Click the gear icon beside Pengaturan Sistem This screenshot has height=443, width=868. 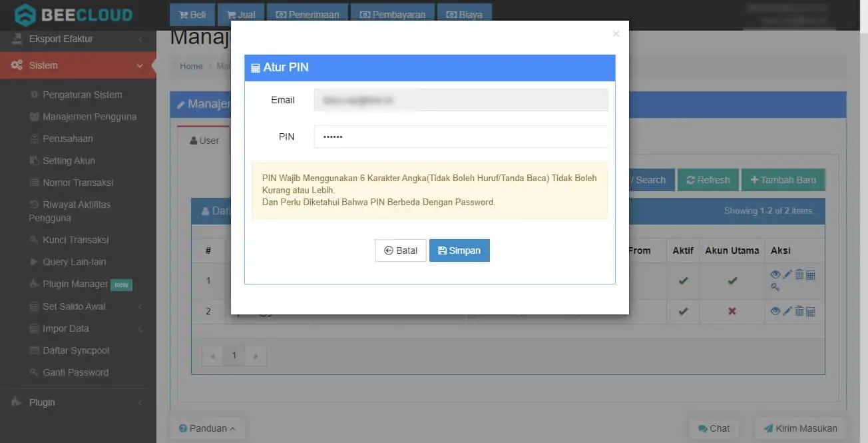[x=34, y=95]
